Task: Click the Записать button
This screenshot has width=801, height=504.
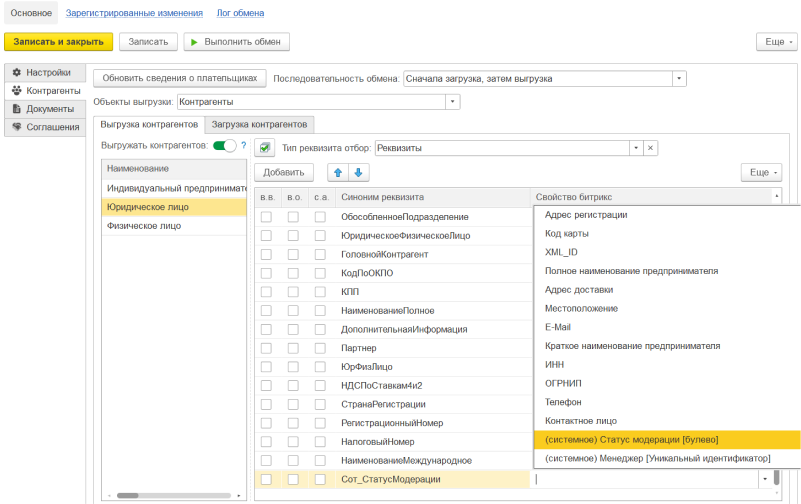Action: coord(148,42)
